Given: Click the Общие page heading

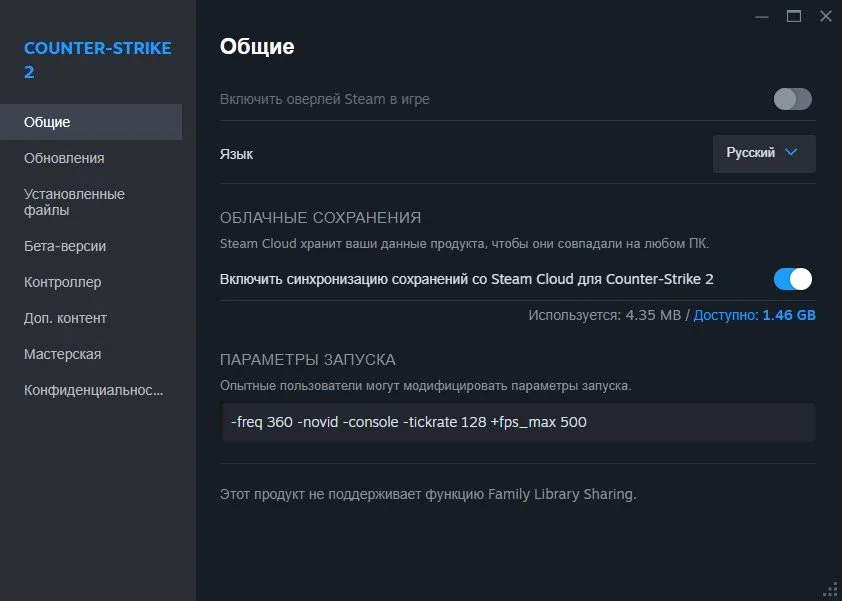Looking at the screenshot, I should [x=257, y=47].
